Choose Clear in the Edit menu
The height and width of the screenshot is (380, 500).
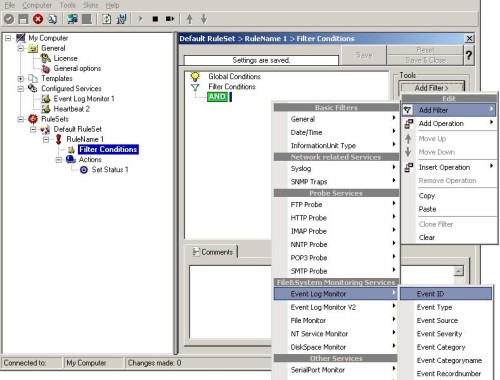[x=449, y=237]
